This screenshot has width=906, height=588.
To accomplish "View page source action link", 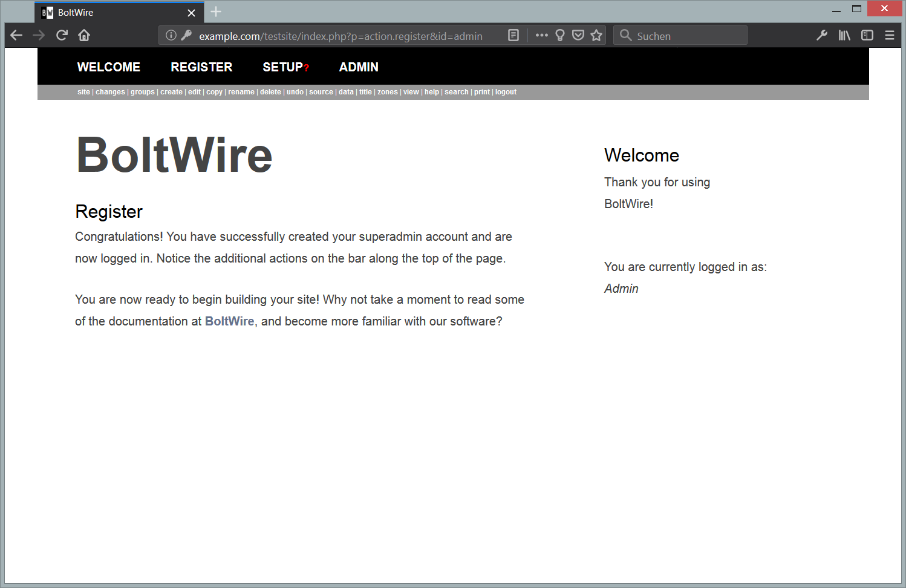I will [x=321, y=92].
